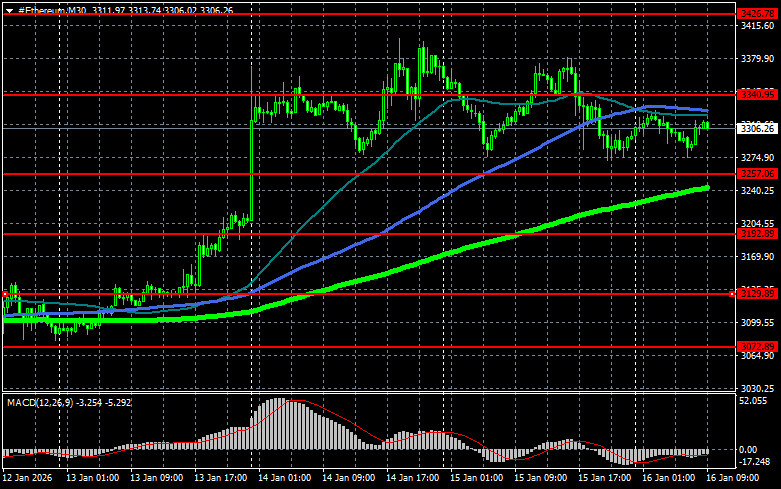This screenshot has width=781, height=489.
Task: Click the current price label 3306.26
Action: (756, 128)
